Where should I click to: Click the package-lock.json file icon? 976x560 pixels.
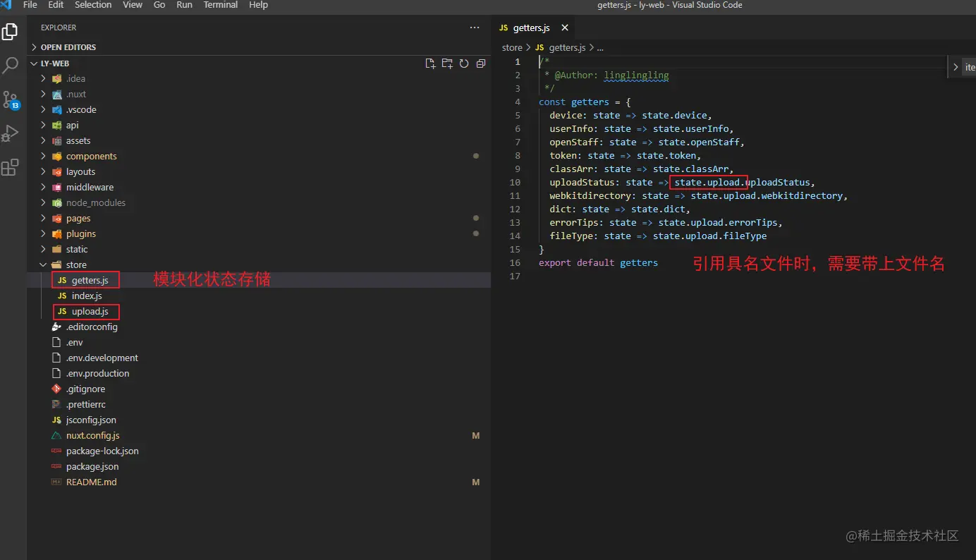click(56, 451)
